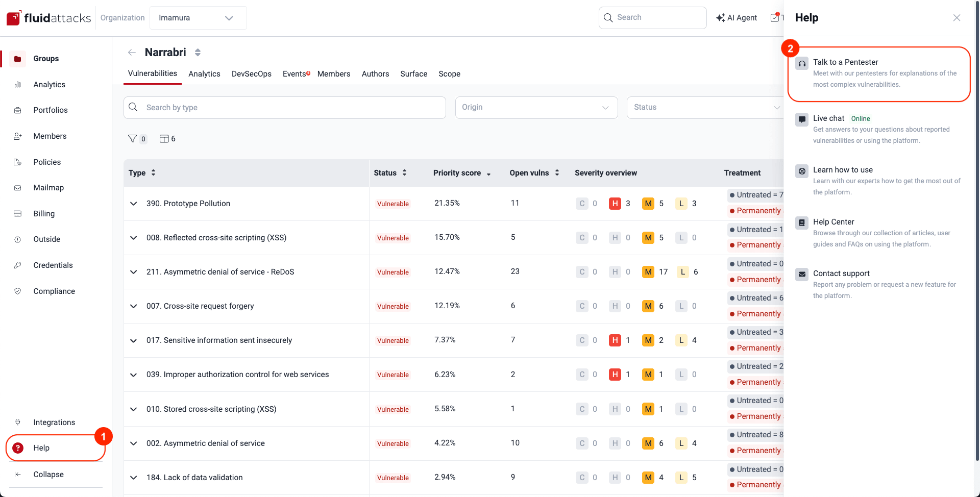The image size is (980, 497).
Task: Click the Learn how to use icon
Action: pos(802,171)
